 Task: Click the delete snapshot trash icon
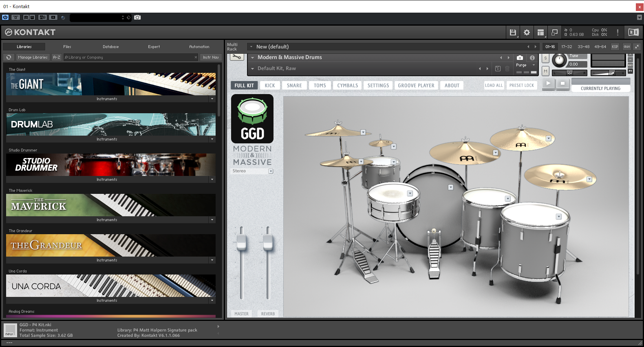click(507, 69)
